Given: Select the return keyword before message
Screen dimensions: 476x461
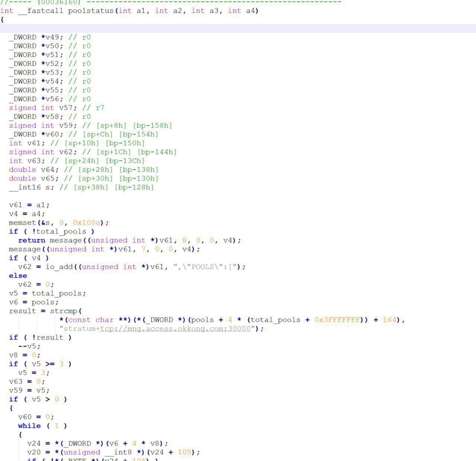Looking at the screenshot, I should [31, 240].
